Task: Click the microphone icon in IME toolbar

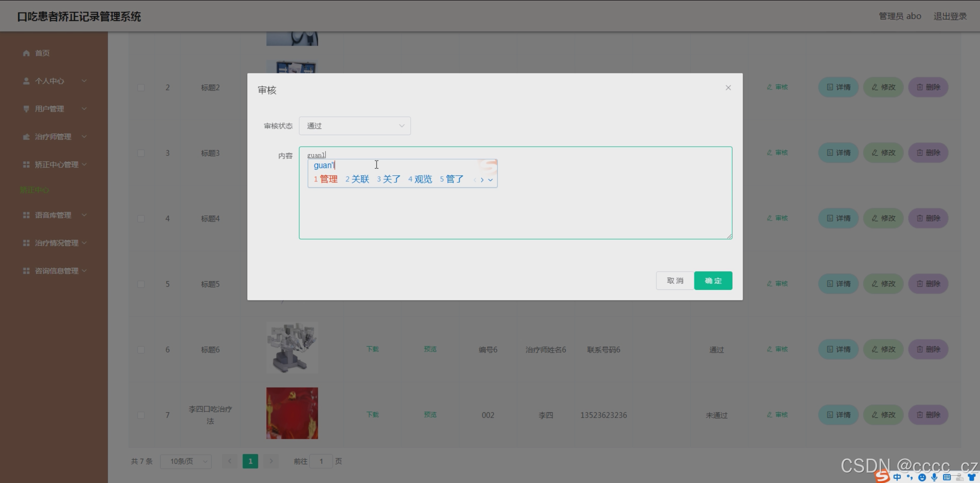Action: 934,477
